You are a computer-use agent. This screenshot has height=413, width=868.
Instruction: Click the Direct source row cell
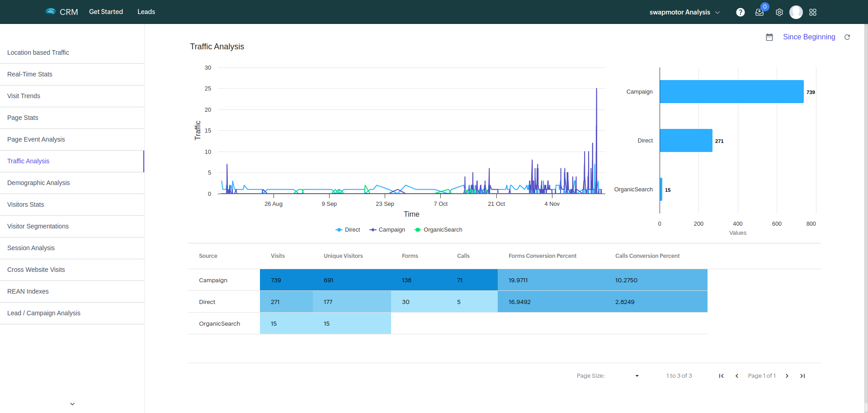tap(224, 302)
